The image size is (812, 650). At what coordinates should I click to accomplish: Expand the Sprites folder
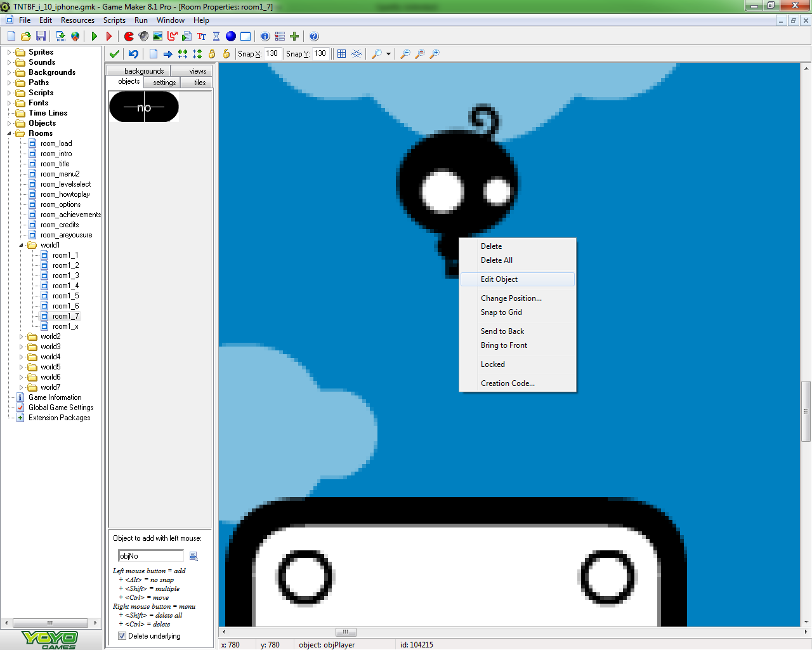pyautogui.click(x=9, y=52)
